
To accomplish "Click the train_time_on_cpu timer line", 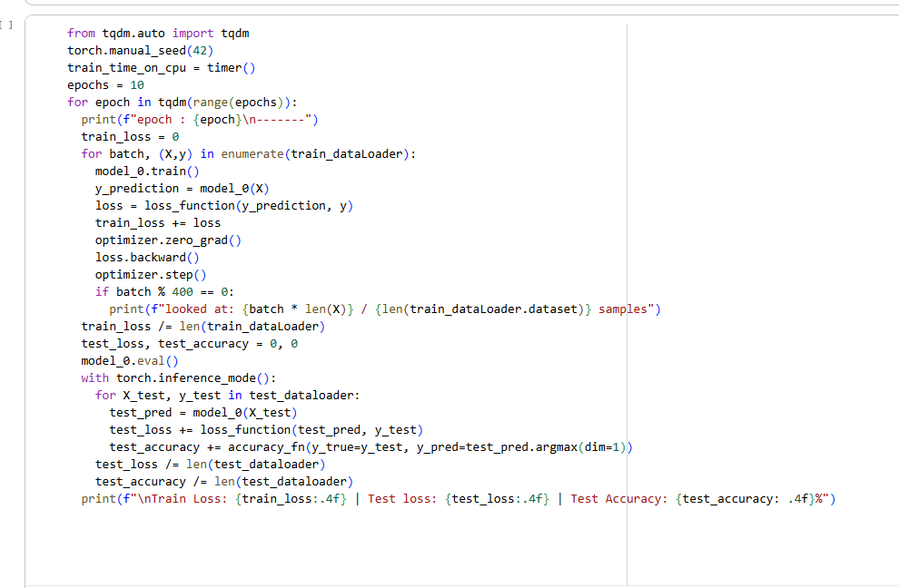I will (x=162, y=68).
